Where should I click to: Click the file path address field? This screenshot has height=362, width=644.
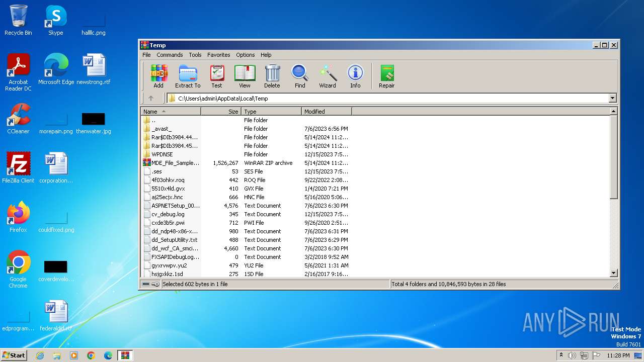point(387,99)
